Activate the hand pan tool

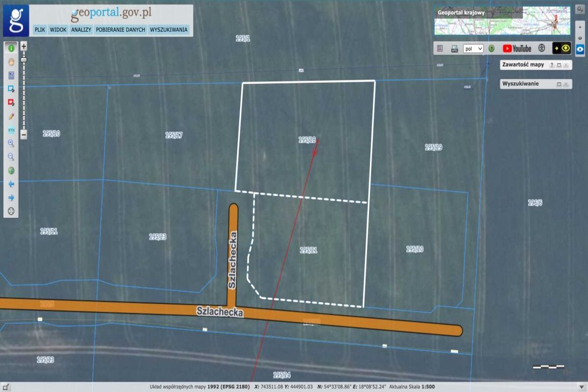[11, 62]
